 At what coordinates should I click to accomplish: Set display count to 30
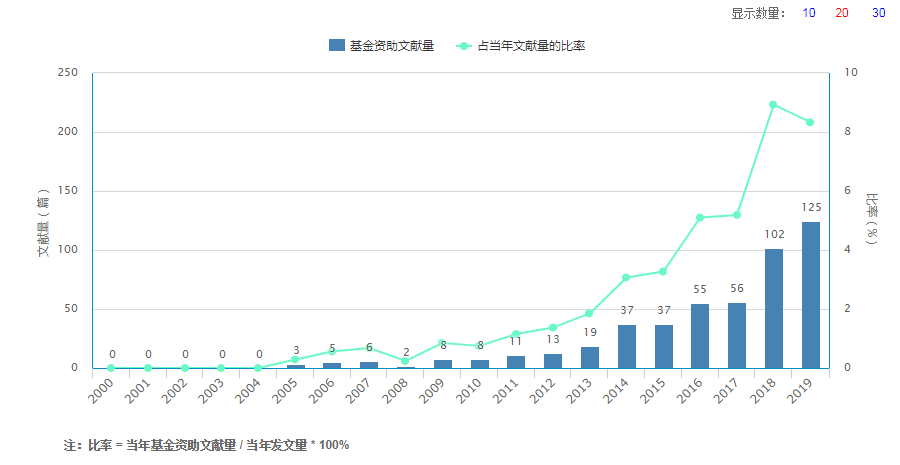click(878, 13)
